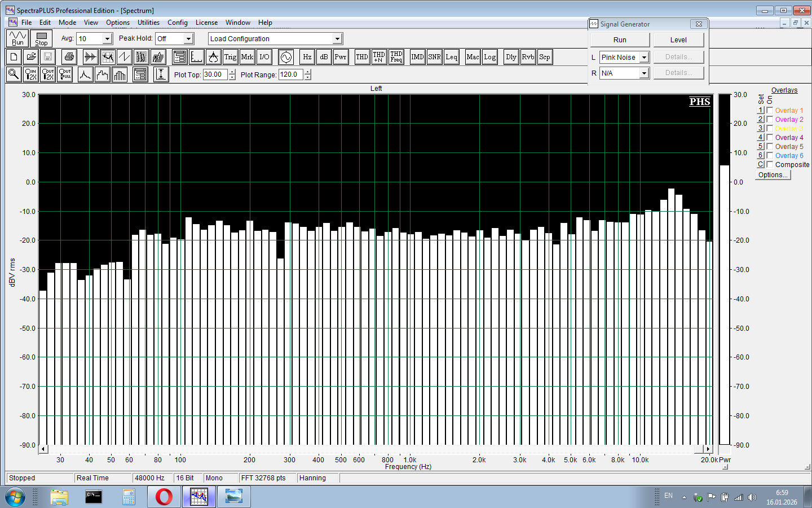The width and height of the screenshot is (812, 508).
Task: Enable the Overlay 1 checkbox
Action: [770, 110]
